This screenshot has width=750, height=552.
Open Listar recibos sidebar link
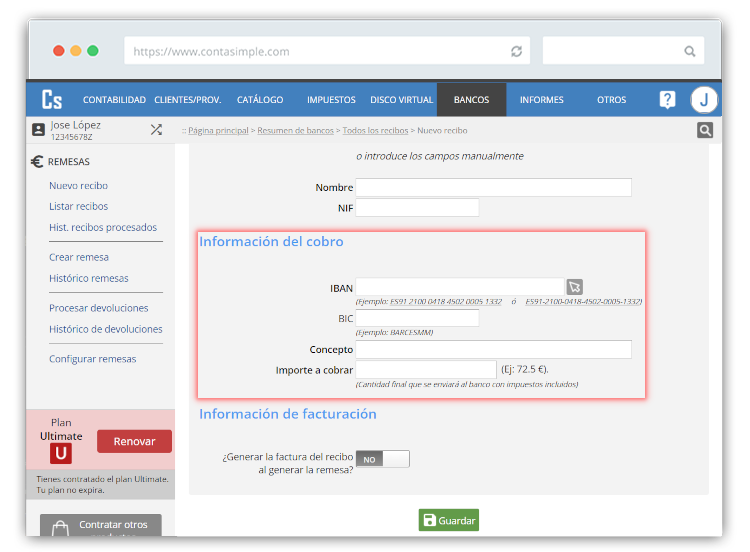click(78, 206)
